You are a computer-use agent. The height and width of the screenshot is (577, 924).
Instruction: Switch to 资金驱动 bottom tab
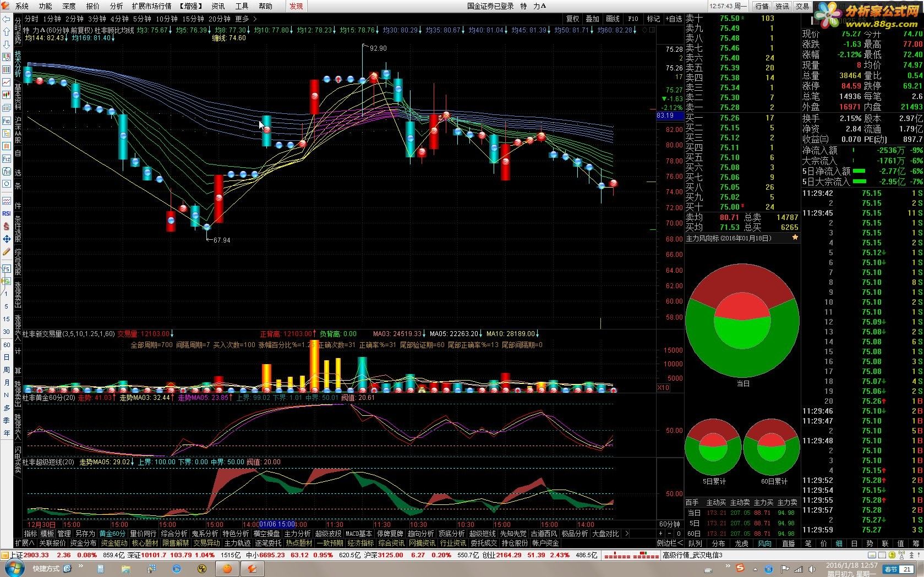(114, 543)
